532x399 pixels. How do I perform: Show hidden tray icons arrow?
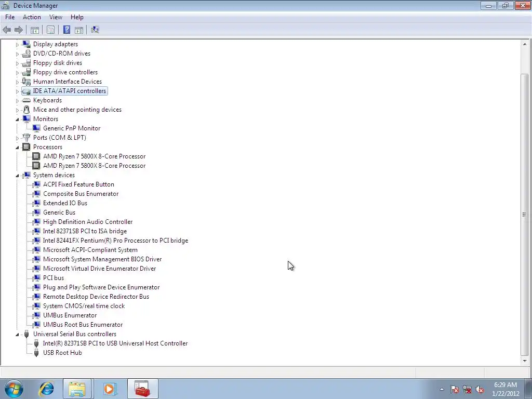(x=442, y=390)
